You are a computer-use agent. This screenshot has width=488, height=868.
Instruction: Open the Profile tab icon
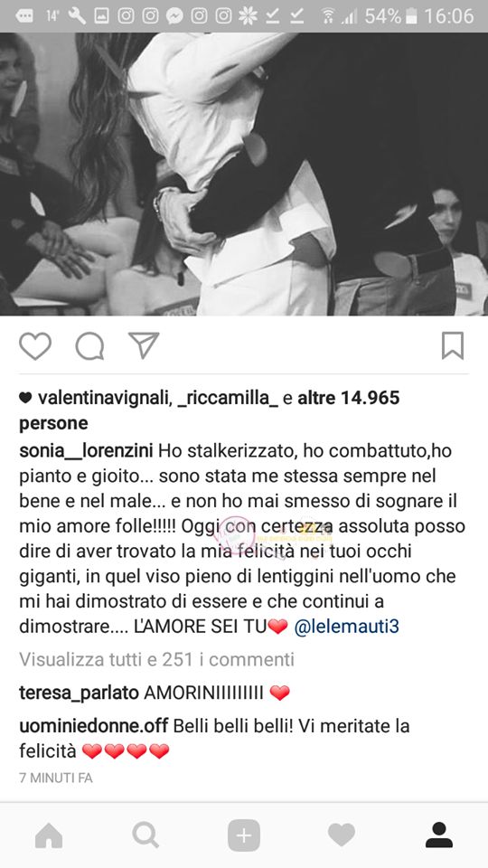click(x=439, y=835)
